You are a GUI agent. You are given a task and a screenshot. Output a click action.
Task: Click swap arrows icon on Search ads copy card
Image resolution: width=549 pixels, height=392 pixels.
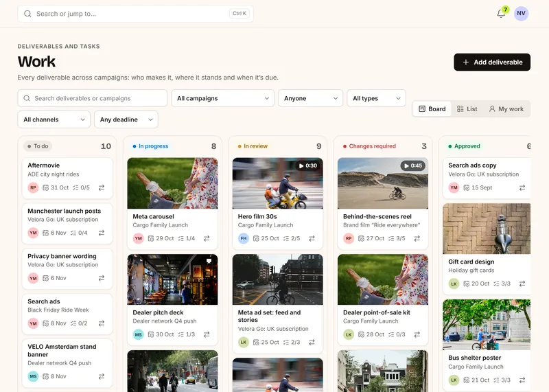pyautogui.click(x=522, y=188)
